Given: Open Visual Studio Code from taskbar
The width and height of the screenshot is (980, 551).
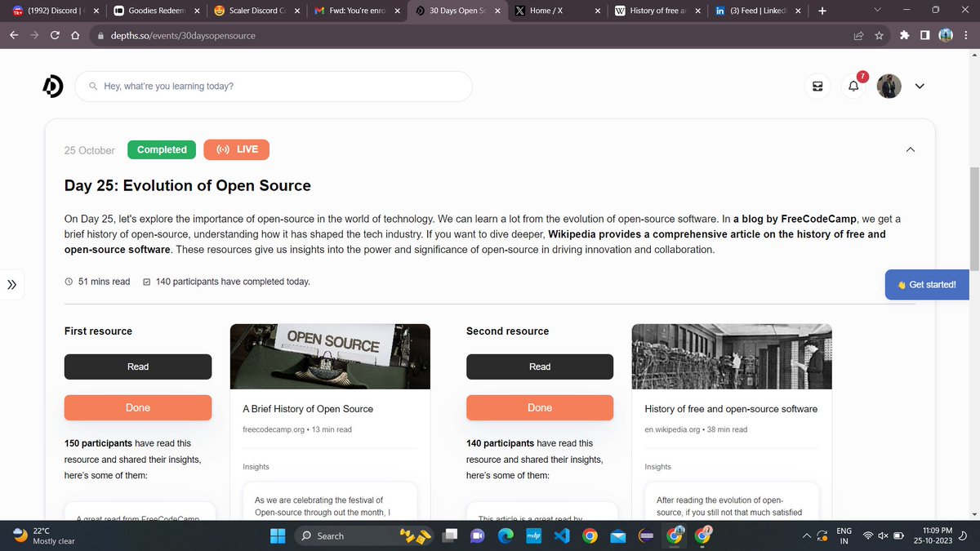Looking at the screenshot, I should coord(560,535).
